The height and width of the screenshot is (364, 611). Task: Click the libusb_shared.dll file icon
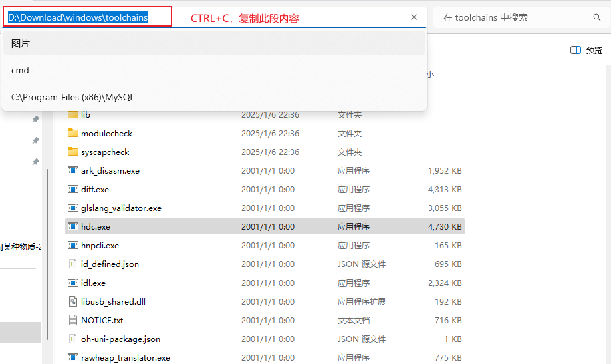pyautogui.click(x=72, y=301)
